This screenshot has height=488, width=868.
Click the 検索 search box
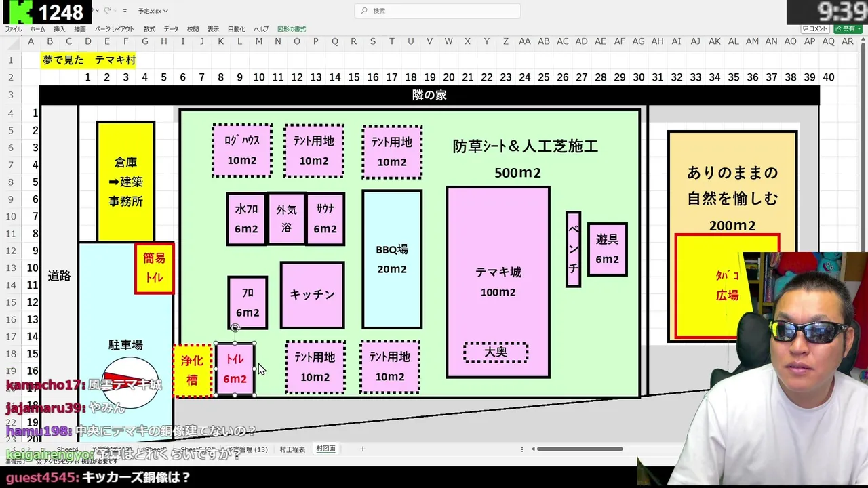pos(437,11)
